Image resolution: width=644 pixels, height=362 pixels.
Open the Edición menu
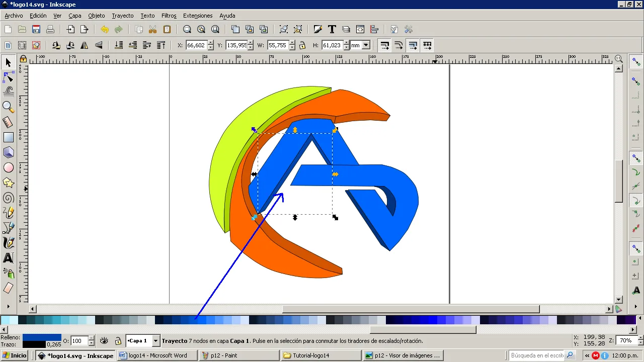coord(38,16)
